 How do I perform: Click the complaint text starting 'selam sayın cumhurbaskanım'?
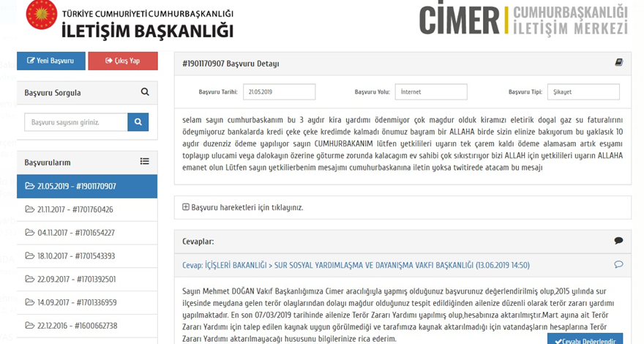[402, 144]
